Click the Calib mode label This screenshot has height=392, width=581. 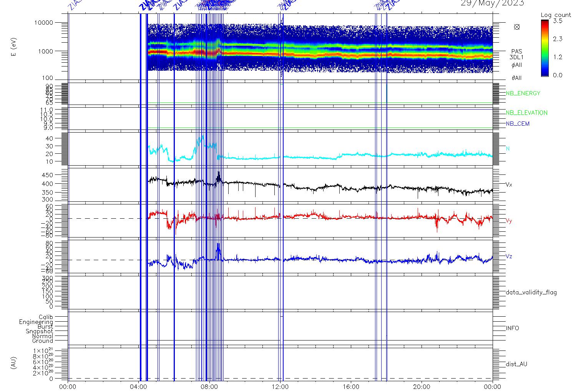46,317
